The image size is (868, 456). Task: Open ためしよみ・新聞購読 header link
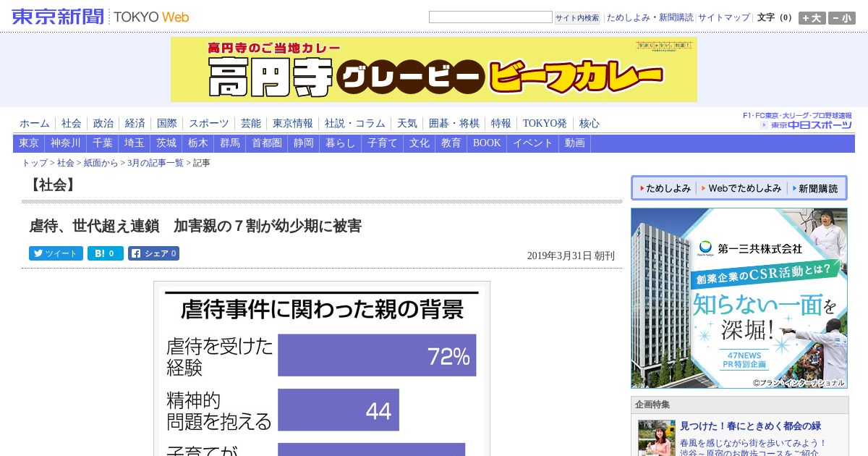(x=650, y=17)
